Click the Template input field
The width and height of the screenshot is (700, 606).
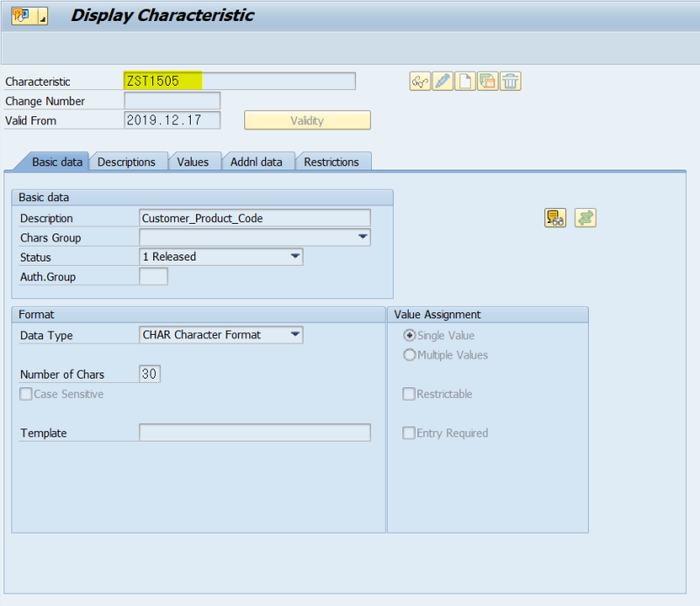click(255, 432)
